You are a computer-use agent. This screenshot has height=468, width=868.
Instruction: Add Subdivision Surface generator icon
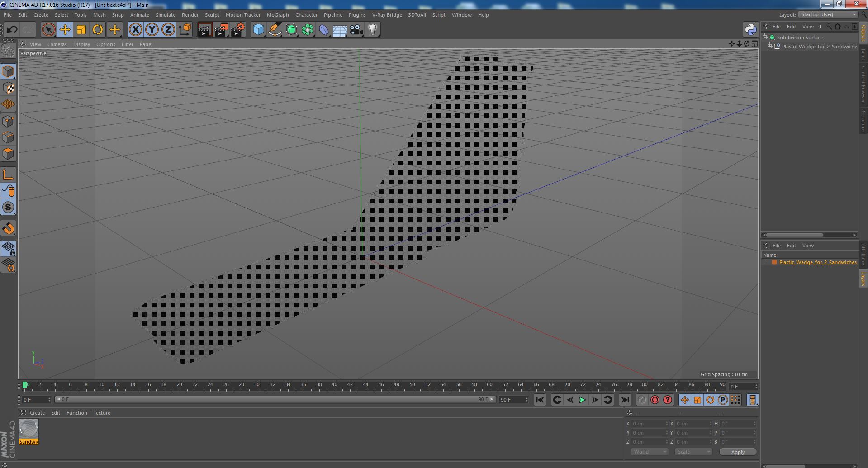point(291,30)
